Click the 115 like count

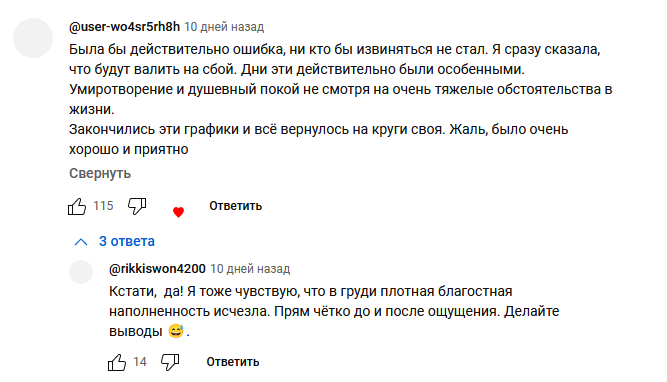pyautogui.click(x=103, y=206)
